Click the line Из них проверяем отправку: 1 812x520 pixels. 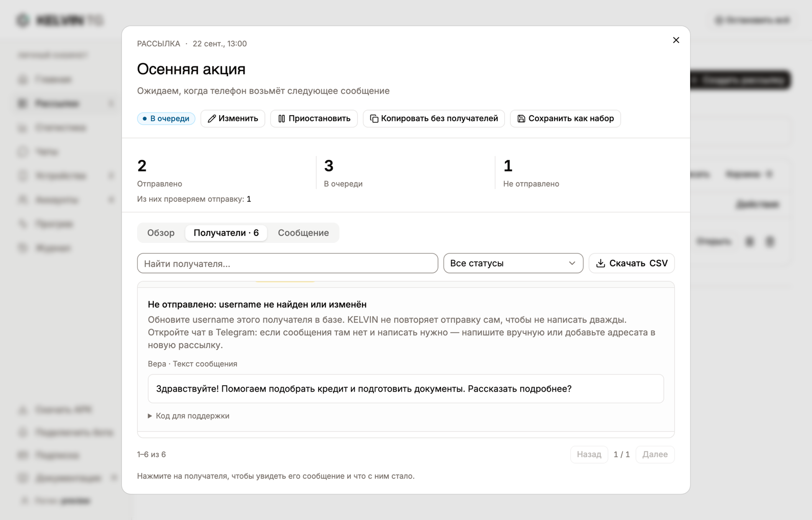(x=194, y=199)
